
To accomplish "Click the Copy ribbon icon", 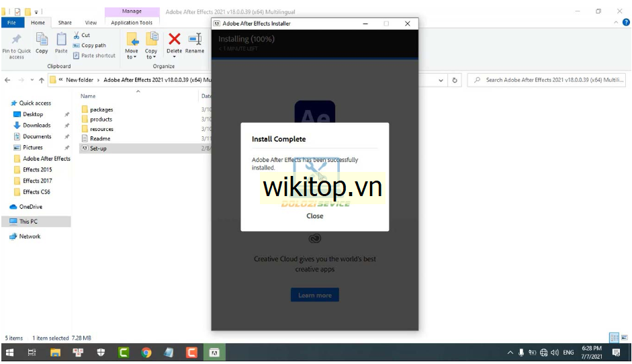I will 42,39.
